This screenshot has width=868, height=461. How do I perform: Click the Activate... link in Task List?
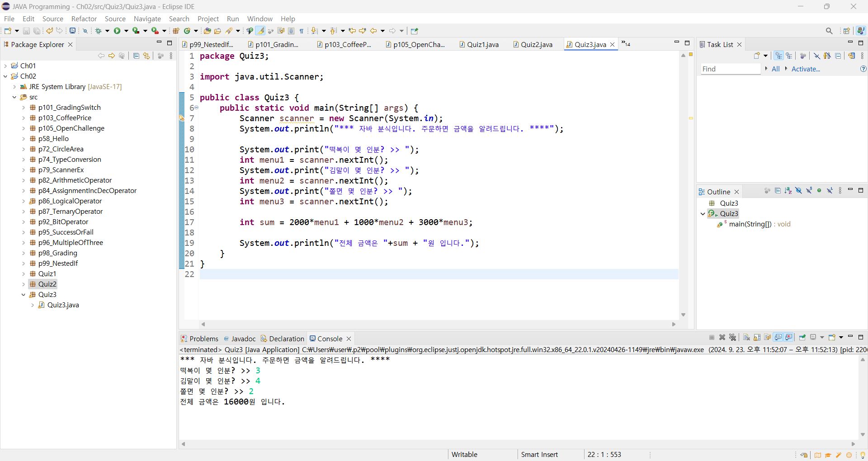click(x=806, y=69)
